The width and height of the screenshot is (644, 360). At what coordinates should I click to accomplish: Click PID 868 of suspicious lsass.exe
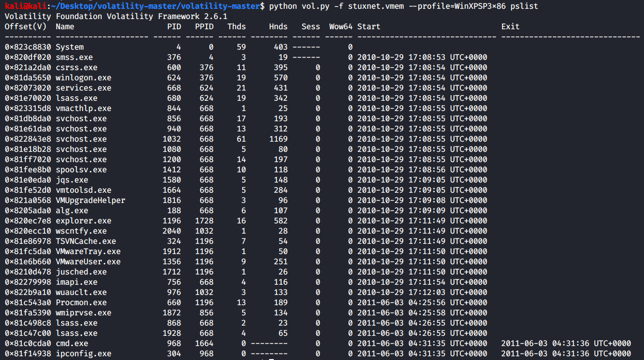[x=174, y=323]
